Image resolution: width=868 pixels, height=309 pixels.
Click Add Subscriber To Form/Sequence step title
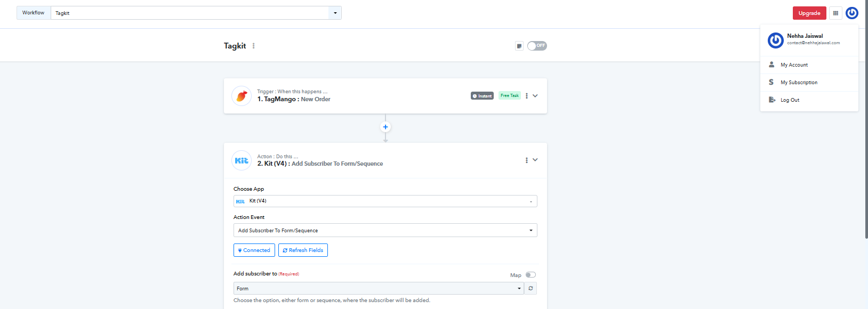pos(337,164)
